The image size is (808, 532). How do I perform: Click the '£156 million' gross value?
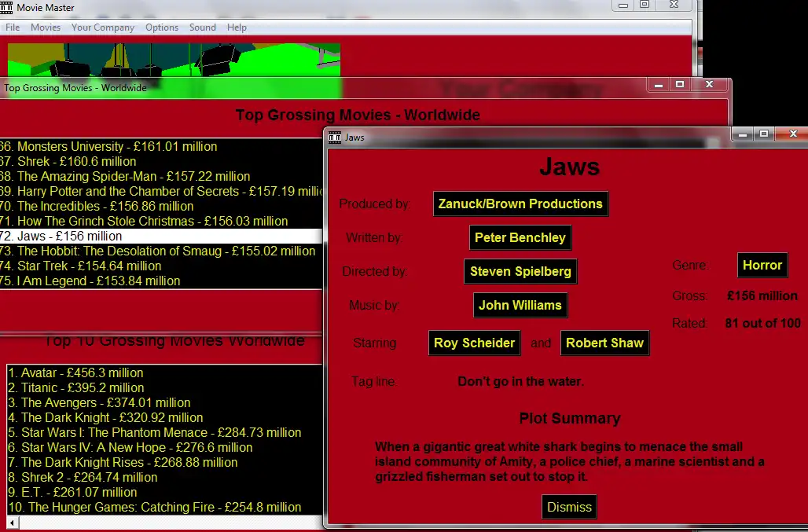click(x=762, y=295)
